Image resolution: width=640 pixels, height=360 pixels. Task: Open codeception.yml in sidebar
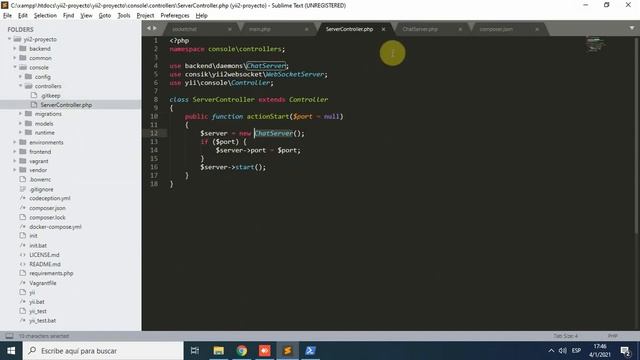(x=50, y=198)
